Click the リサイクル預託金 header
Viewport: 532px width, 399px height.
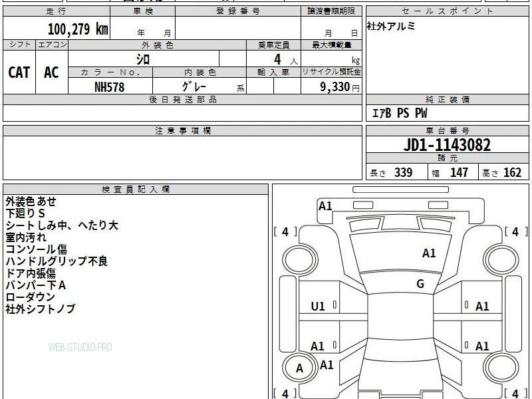pyautogui.click(x=331, y=72)
